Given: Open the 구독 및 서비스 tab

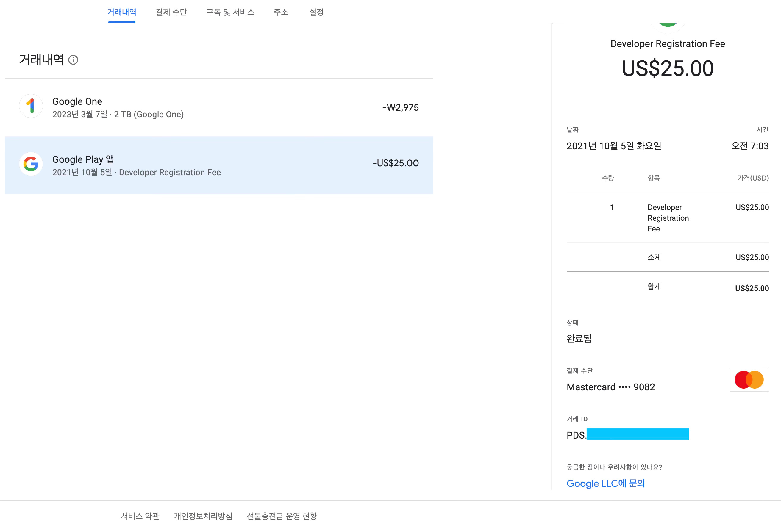Looking at the screenshot, I should (230, 12).
